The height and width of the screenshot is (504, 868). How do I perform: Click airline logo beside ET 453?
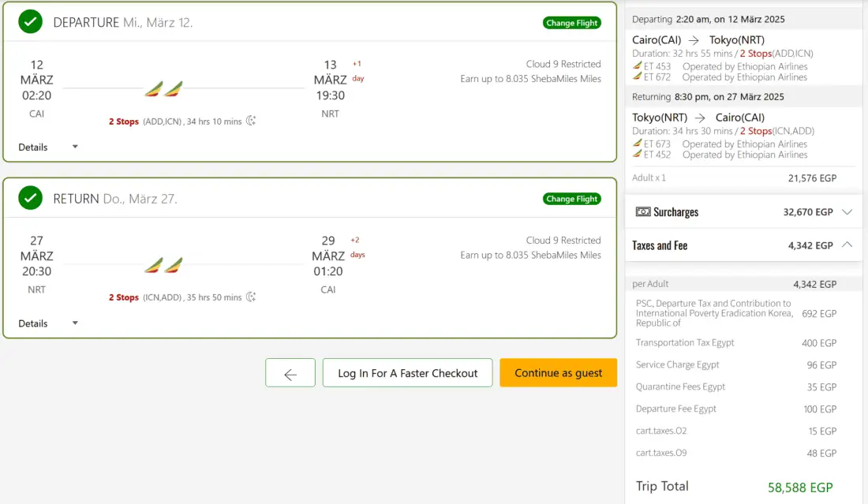(x=638, y=66)
